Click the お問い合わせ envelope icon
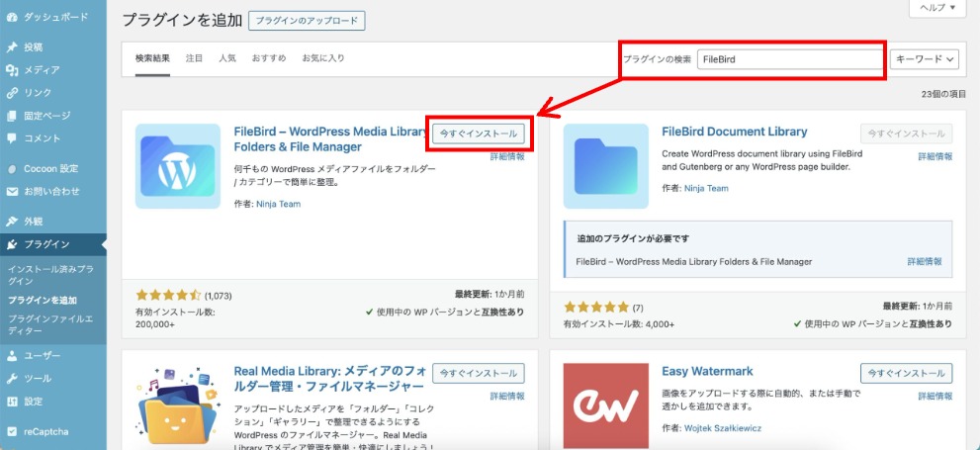 click(12, 191)
